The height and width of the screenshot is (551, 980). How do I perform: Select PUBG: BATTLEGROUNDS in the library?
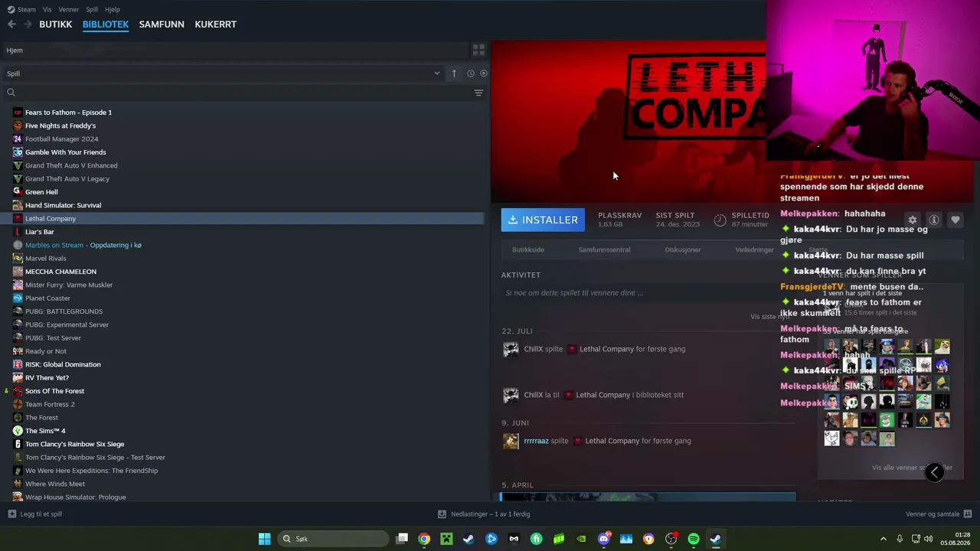pyautogui.click(x=64, y=311)
